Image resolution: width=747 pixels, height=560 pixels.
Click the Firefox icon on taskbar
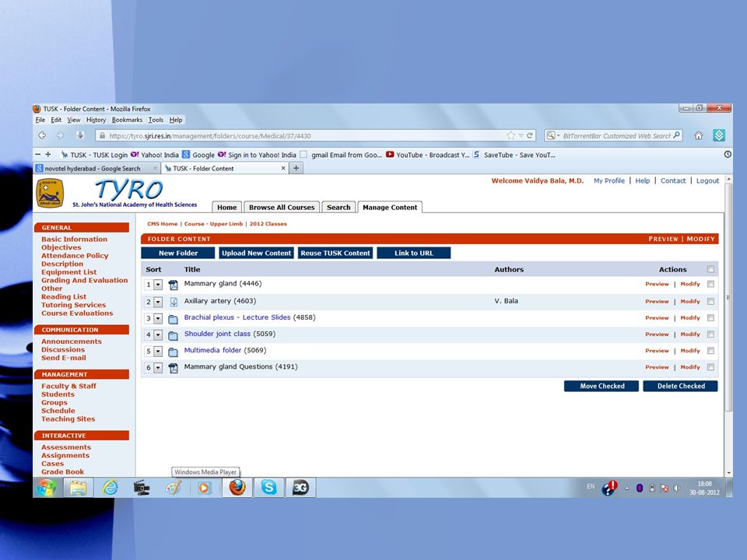tap(237, 488)
